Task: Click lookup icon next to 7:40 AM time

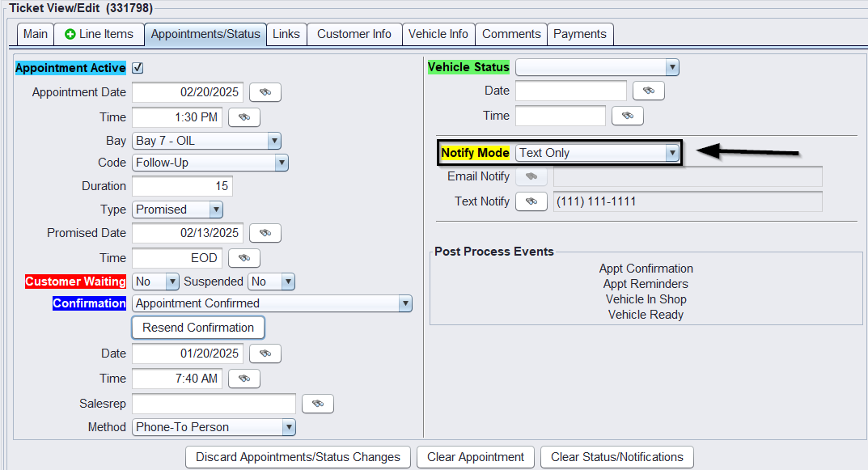Action: pos(243,379)
